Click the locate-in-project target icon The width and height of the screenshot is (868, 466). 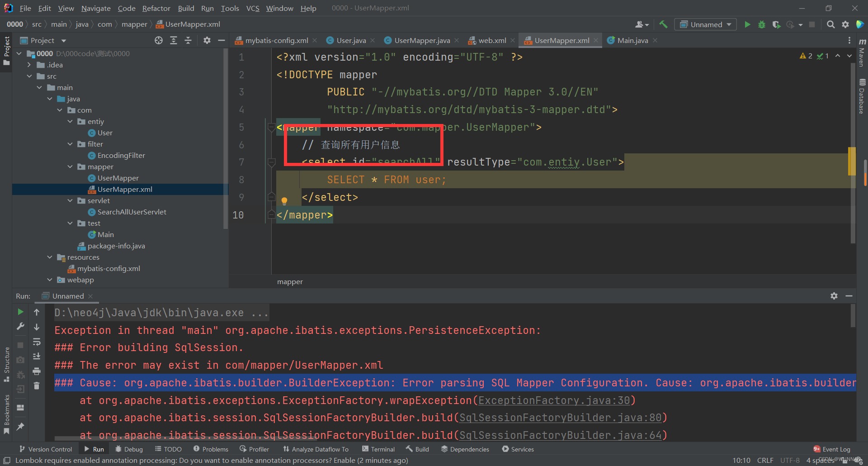tap(159, 40)
